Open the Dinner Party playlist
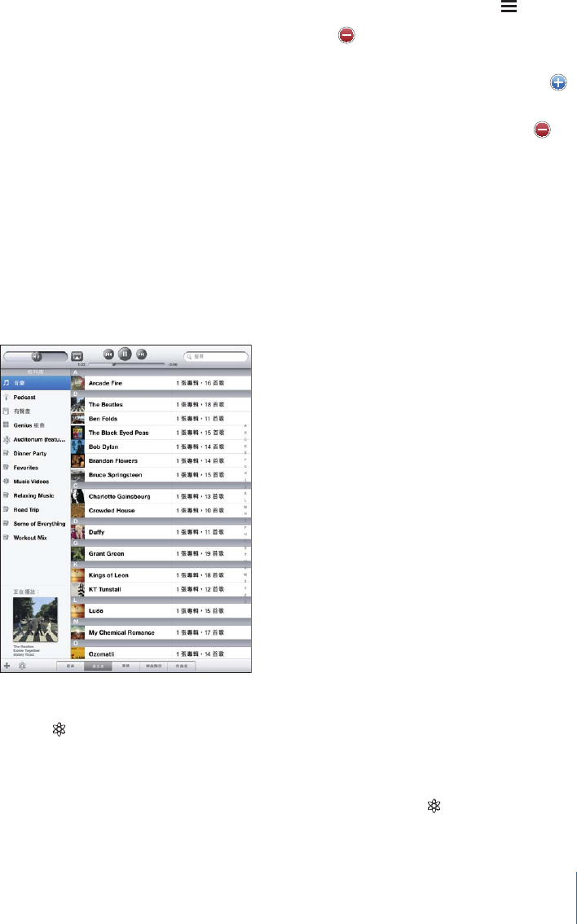Image resolution: width=577 pixels, height=924 pixels. pyautogui.click(x=35, y=453)
